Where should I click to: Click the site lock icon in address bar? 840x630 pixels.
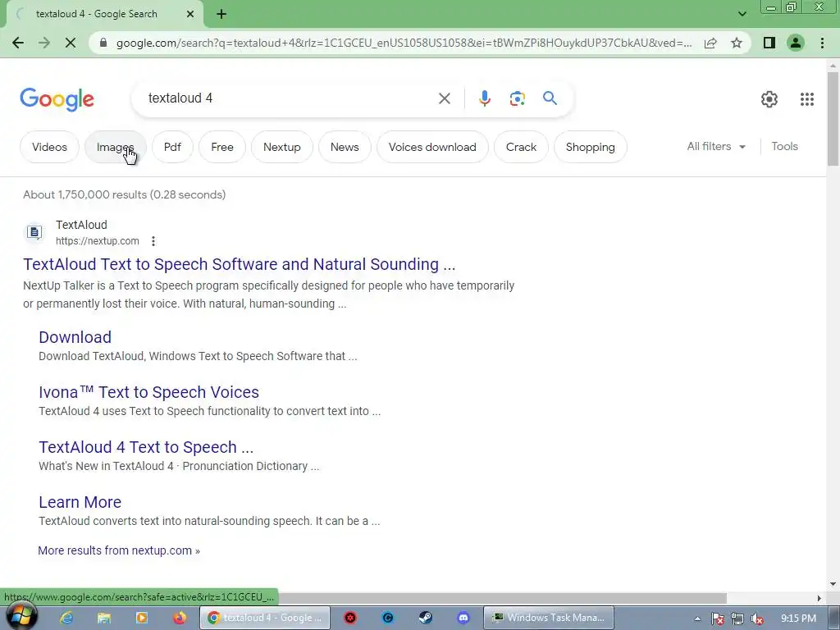click(x=103, y=43)
